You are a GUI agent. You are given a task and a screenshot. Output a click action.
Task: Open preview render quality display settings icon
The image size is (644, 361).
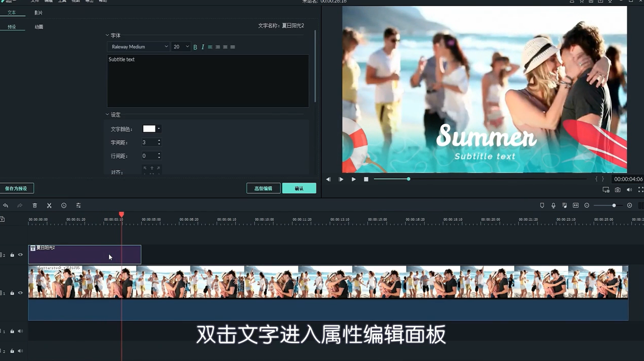tap(606, 190)
